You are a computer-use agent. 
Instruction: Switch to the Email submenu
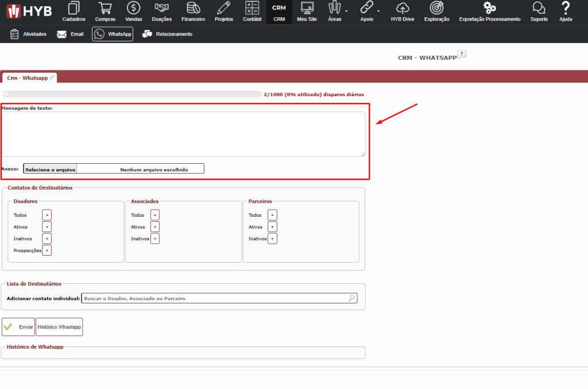[70, 34]
